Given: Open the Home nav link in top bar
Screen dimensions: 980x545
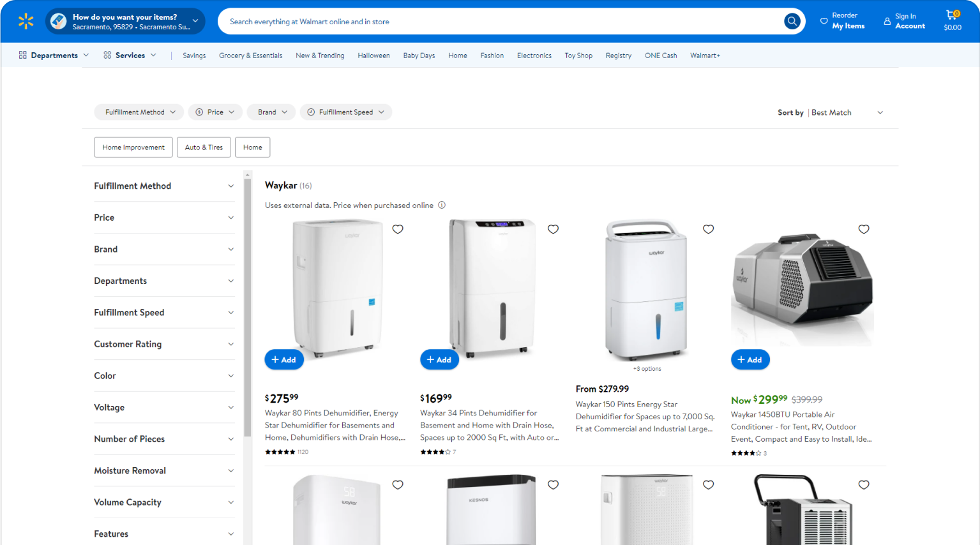Looking at the screenshot, I should [457, 56].
